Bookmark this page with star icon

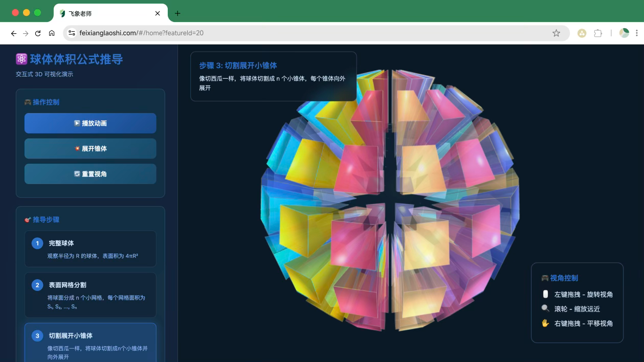click(x=556, y=33)
